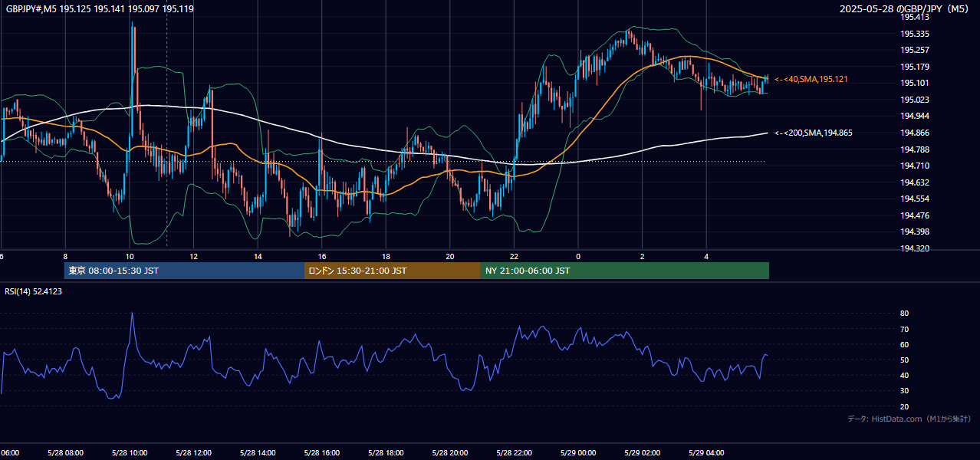Click RSI scale level 50
Image resolution: width=980 pixels, height=460 pixels.
point(905,360)
